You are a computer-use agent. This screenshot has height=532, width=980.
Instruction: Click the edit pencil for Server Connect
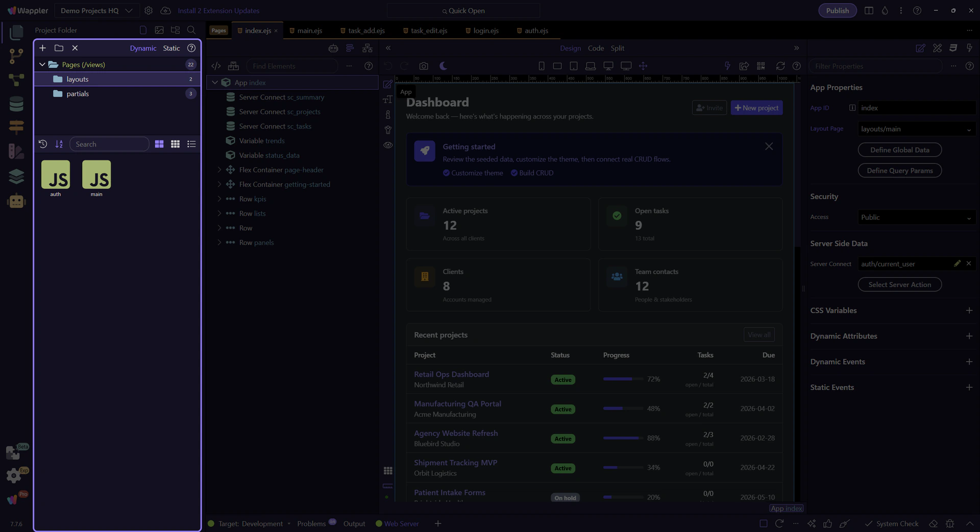click(x=957, y=264)
